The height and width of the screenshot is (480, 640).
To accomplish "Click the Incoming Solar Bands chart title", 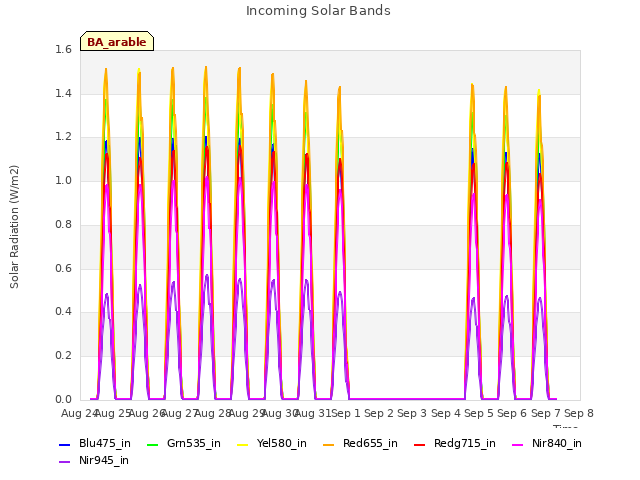I will [x=318, y=11].
